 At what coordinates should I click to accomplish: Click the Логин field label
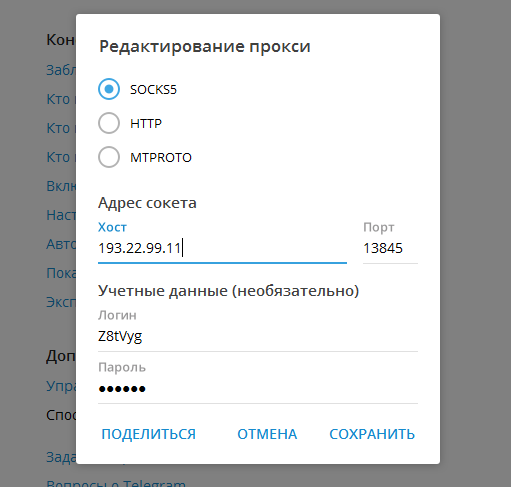(117, 315)
